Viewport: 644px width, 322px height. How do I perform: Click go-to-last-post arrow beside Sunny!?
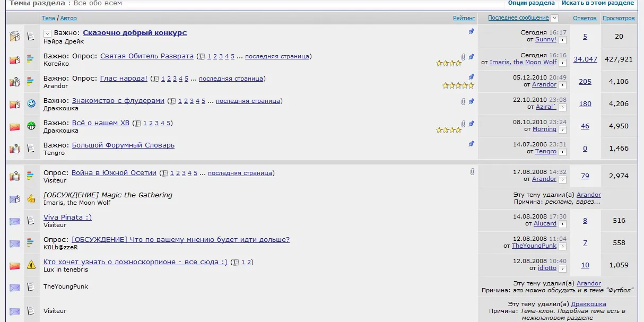(x=562, y=40)
